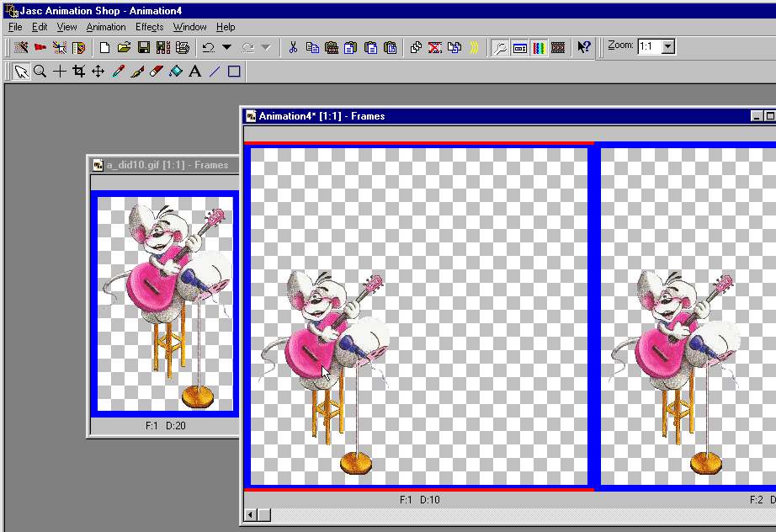776x532 pixels.
Task: Undo the last action with the undo arrow
Action: click(x=209, y=47)
